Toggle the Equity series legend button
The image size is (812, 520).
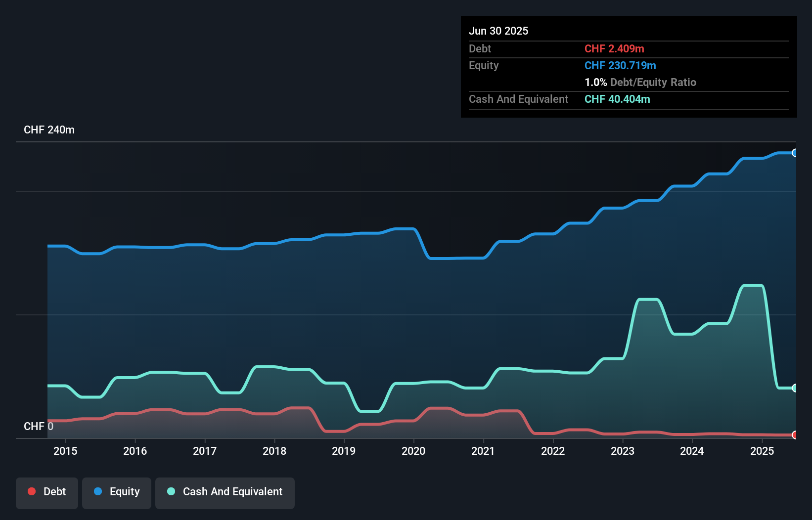(x=117, y=493)
